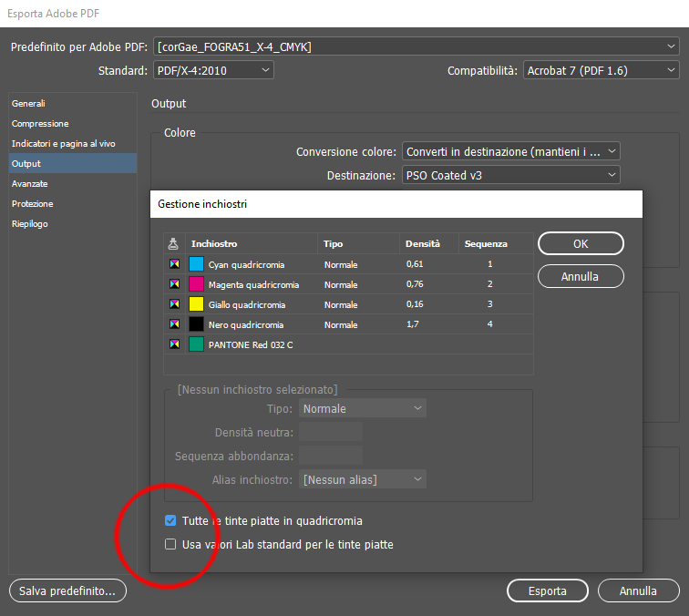Click sequence value 4 for Nero
This screenshot has height=616, width=689.
(x=490, y=324)
